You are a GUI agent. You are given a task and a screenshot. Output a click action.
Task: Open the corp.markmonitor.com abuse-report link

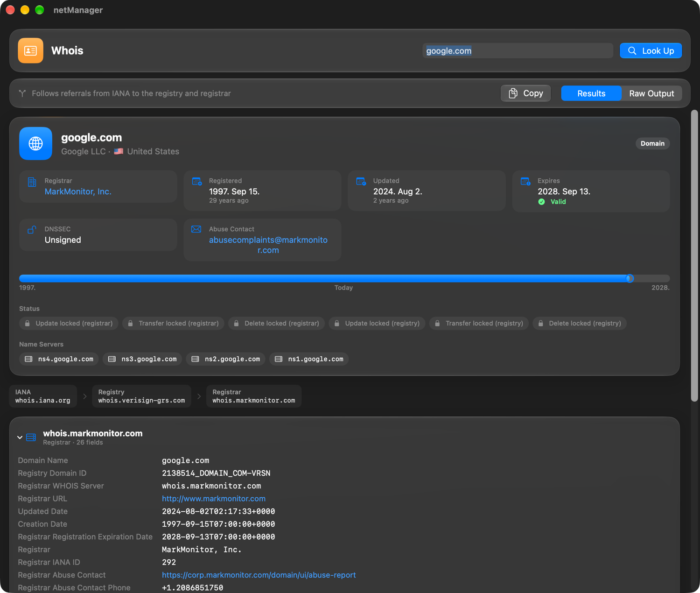(259, 575)
